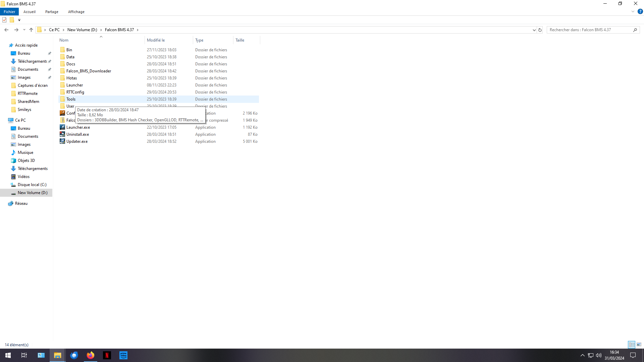644x362 pixels.
Task: Open Netflix app from the taskbar
Action: coord(107,355)
